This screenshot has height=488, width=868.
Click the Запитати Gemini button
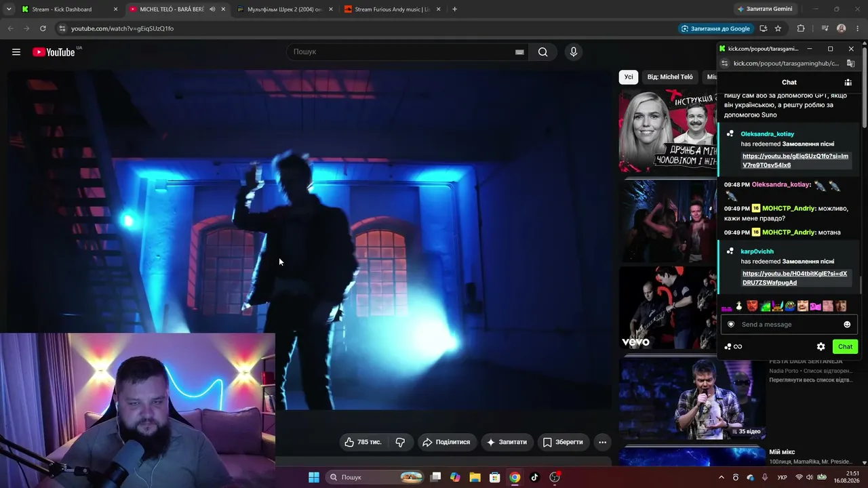(x=764, y=9)
